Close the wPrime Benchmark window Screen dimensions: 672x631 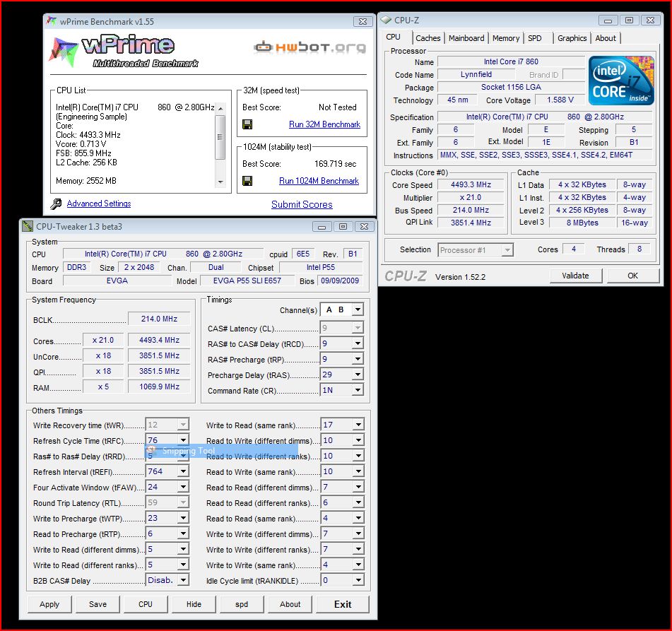[362, 21]
